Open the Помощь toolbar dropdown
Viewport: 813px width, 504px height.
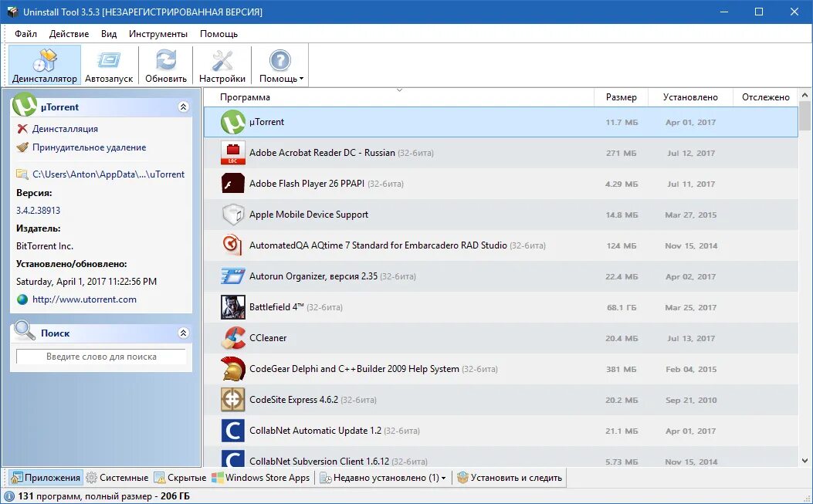(281, 66)
